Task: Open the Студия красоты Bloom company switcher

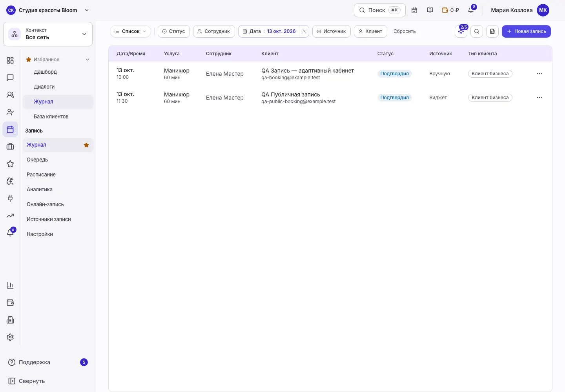Action: coord(48,10)
